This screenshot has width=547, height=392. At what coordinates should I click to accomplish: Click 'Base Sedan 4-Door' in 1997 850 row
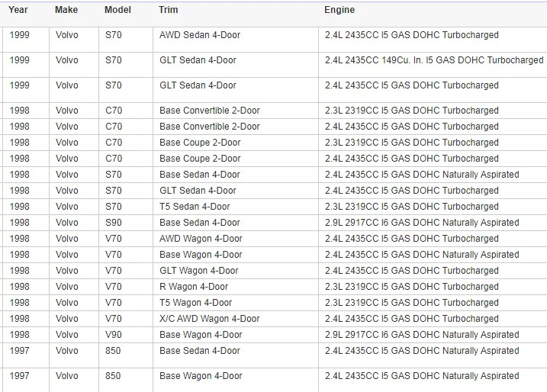click(200, 351)
